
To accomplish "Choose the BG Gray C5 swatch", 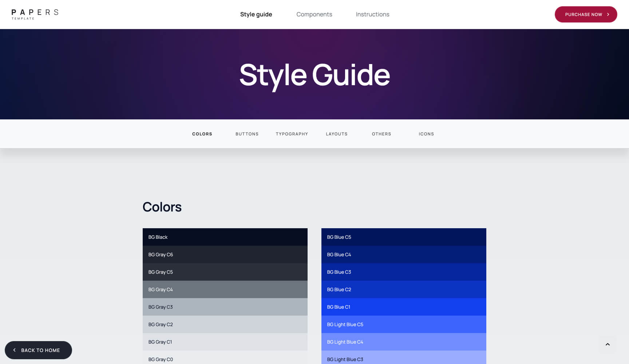I will click(x=225, y=272).
